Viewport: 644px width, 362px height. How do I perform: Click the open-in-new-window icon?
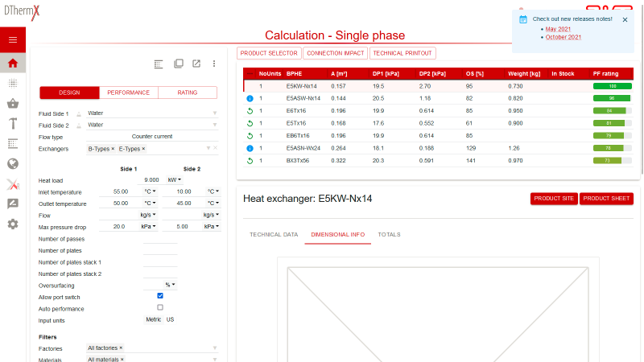[196, 64]
